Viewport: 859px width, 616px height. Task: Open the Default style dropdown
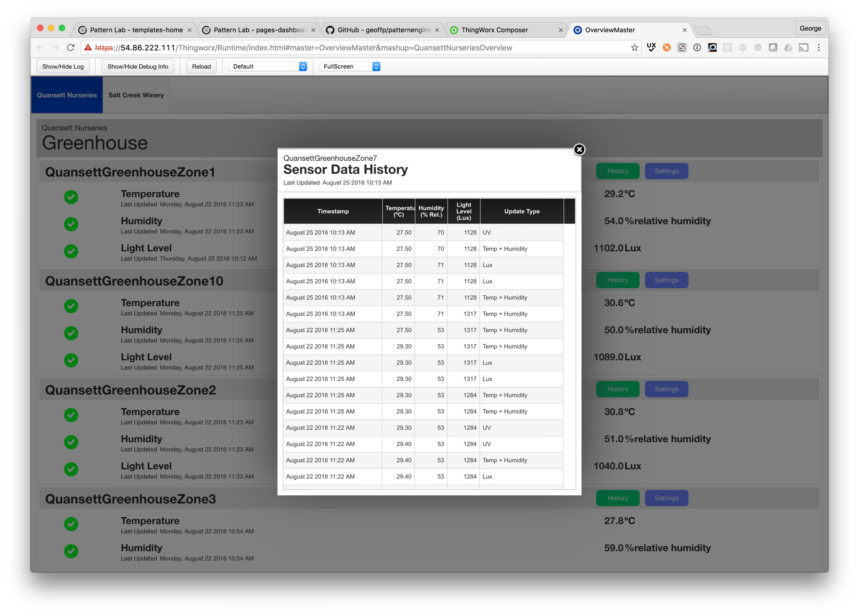(268, 66)
